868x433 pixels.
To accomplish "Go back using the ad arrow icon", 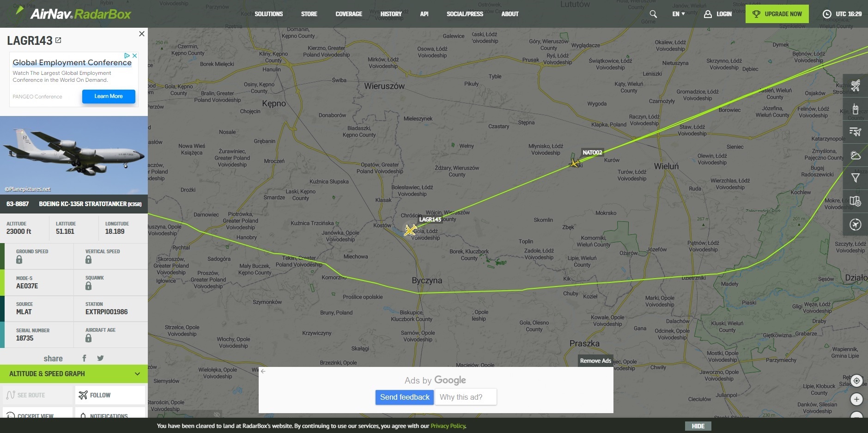I will pyautogui.click(x=263, y=371).
